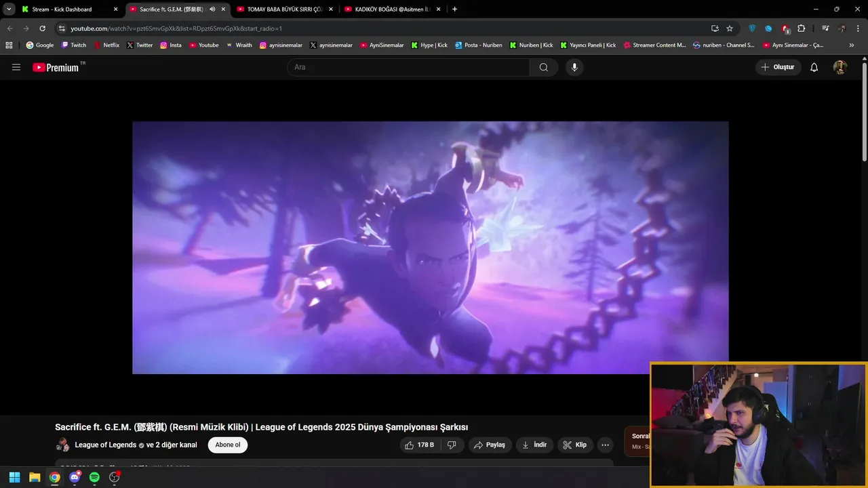Mute the Sacrifice tab via speaker icon

(212, 9)
